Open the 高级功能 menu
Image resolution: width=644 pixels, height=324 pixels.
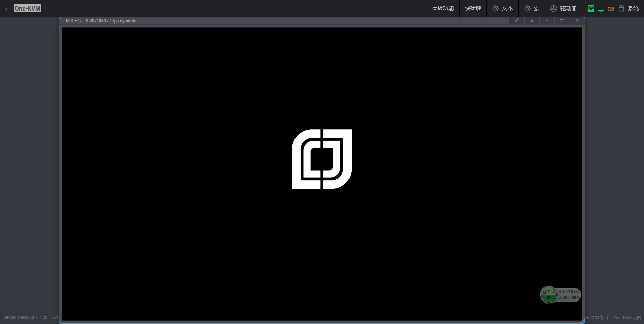tap(443, 8)
